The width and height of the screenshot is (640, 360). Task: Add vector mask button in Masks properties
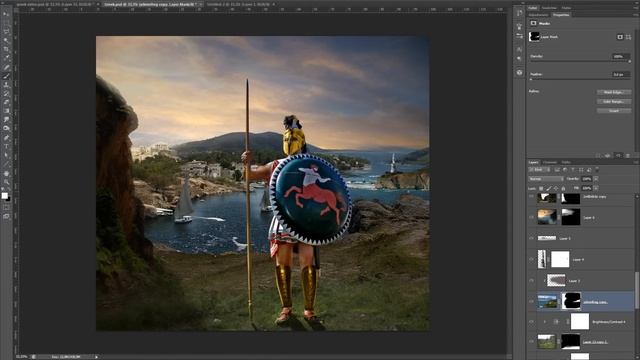point(628,37)
